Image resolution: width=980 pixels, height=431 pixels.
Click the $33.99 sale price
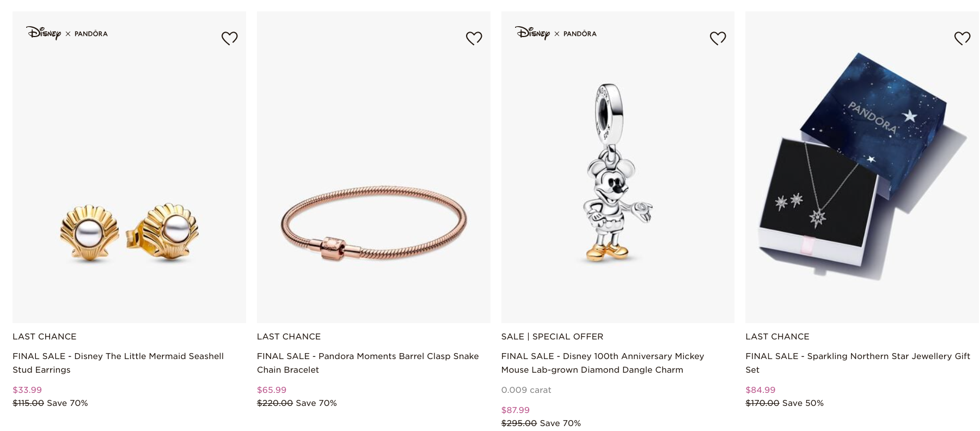click(x=27, y=390)
